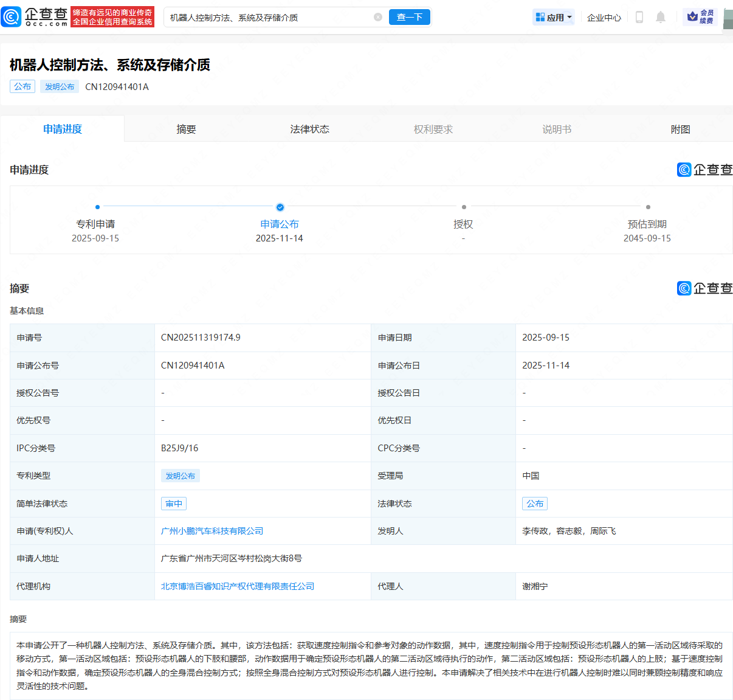Clear the search box text

(378, 17)
